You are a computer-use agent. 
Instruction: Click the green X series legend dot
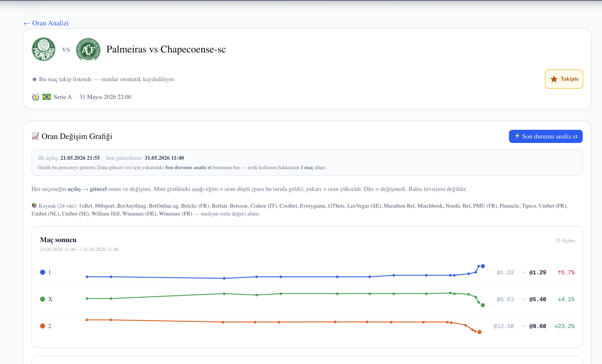point(43,299)
